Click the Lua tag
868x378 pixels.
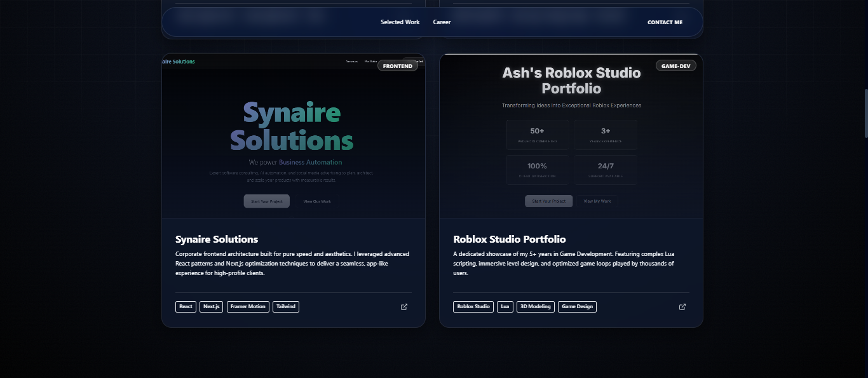click(x=505, y=307)
